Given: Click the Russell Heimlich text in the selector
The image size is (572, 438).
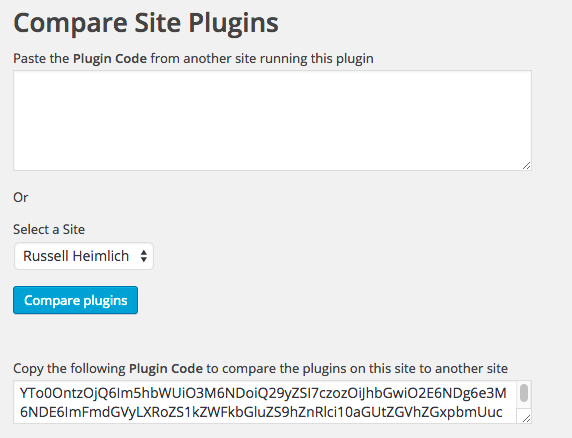Looking at the screenshot, I should coord(76,256).
